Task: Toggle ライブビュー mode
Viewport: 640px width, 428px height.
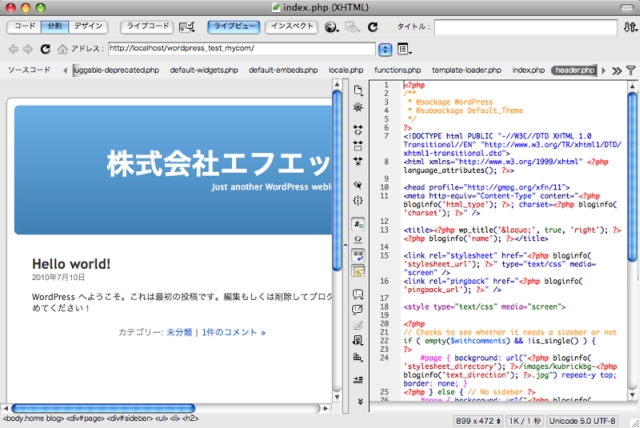Action: pyautogui.click(x=234, y=27)
